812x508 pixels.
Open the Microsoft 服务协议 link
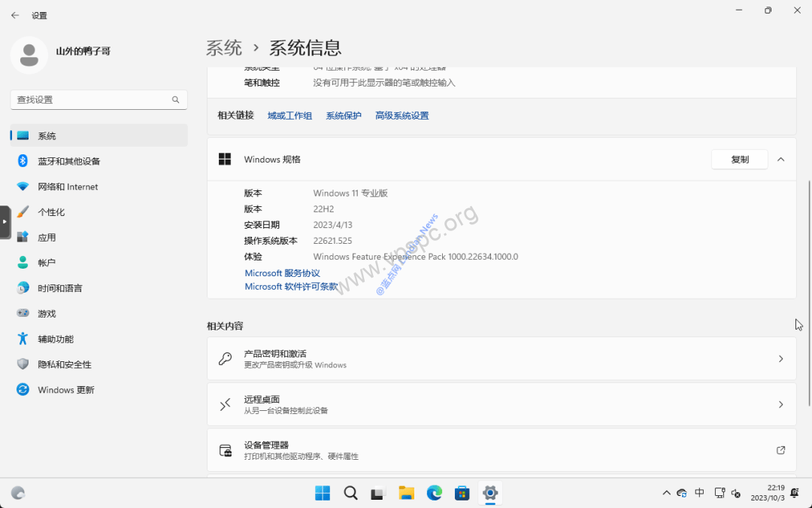(282, 273)
